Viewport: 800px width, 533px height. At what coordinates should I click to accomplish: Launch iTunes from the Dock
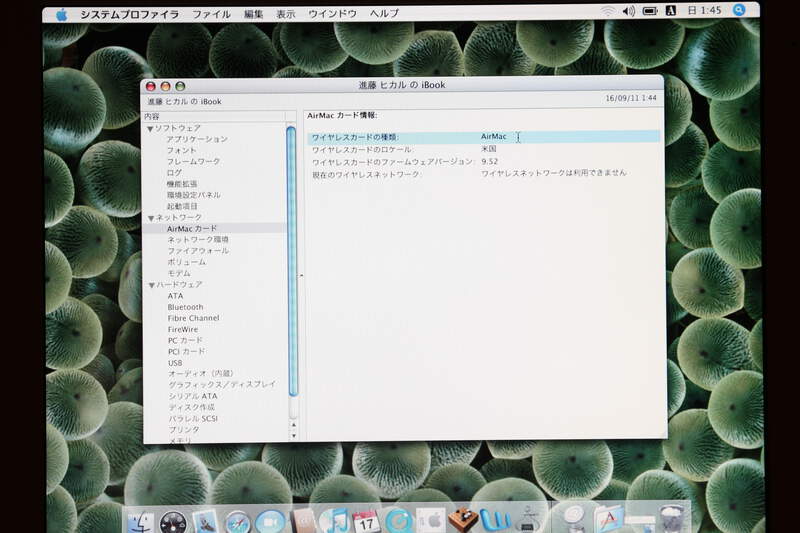(334, 520)
